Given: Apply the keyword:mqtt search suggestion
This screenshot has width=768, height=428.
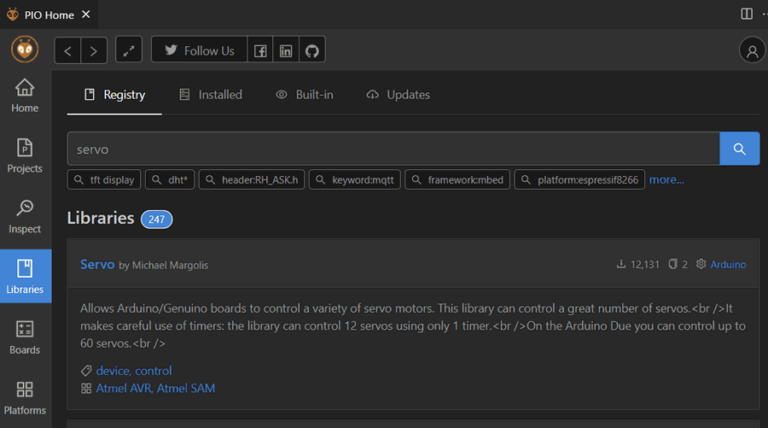Looking at the screenshot, I should point(354,180).
